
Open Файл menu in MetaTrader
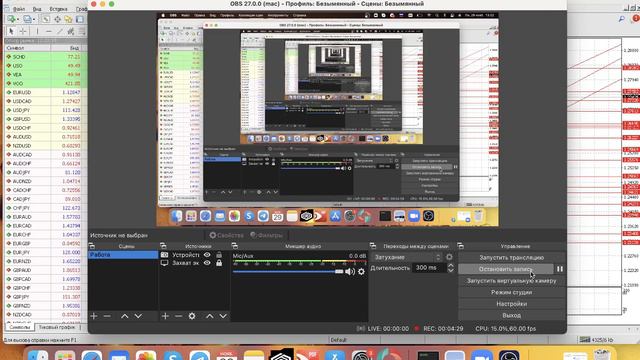click(19, 9)
